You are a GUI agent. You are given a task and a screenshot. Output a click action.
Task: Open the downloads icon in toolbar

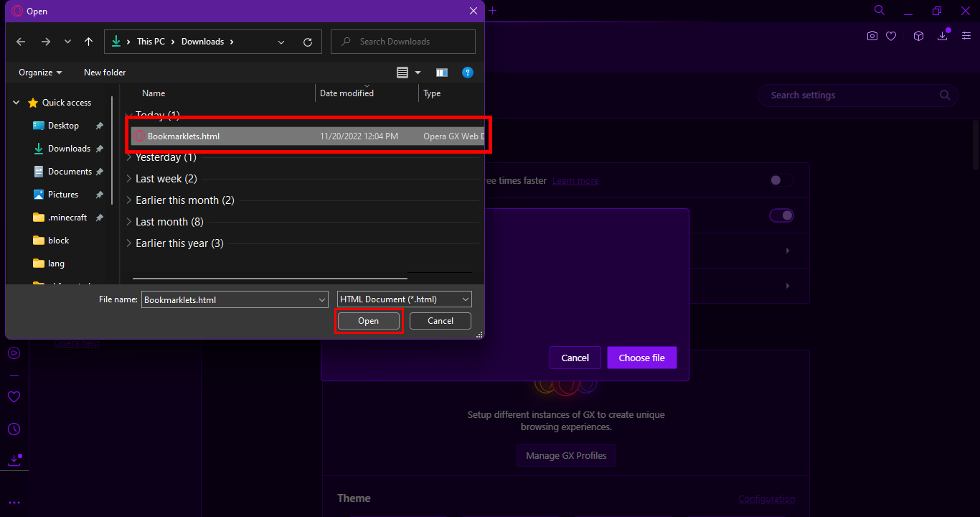[943, 36]
